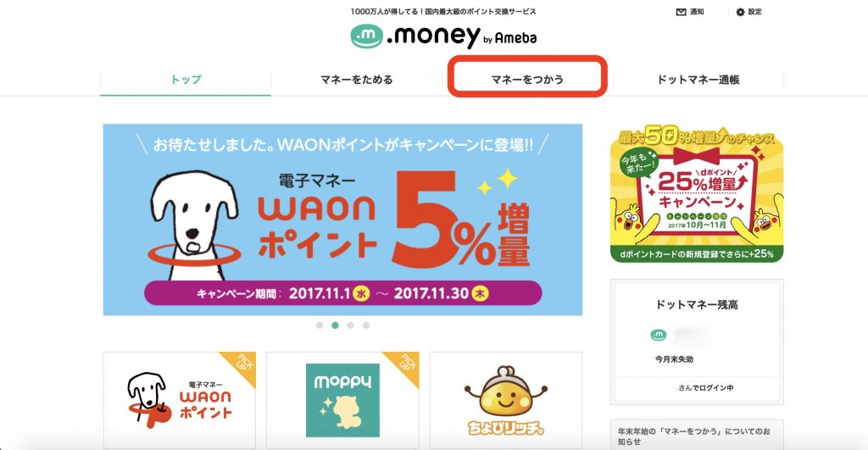Open the ドットマネー通帳 tab
The height and width of the screenshot is (450, 868).
click(x=698, y=79)
